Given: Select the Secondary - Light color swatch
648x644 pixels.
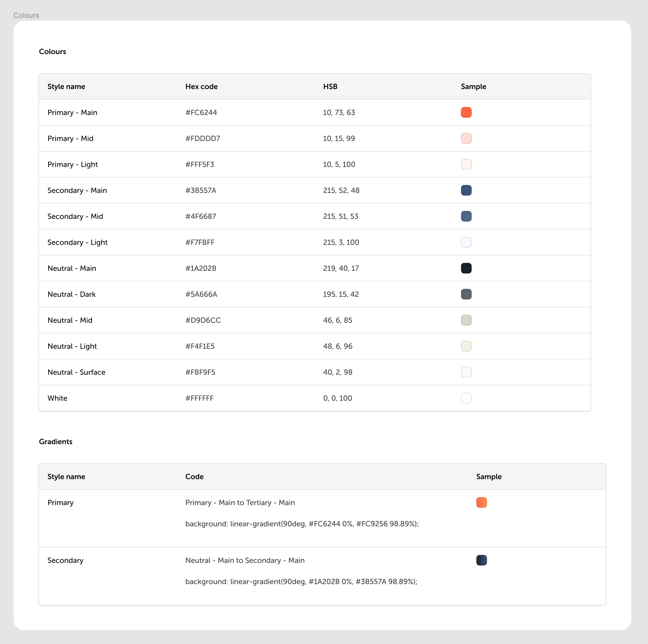Looking at the screenshot, I should pyautogui.click(x=466, y=242).
